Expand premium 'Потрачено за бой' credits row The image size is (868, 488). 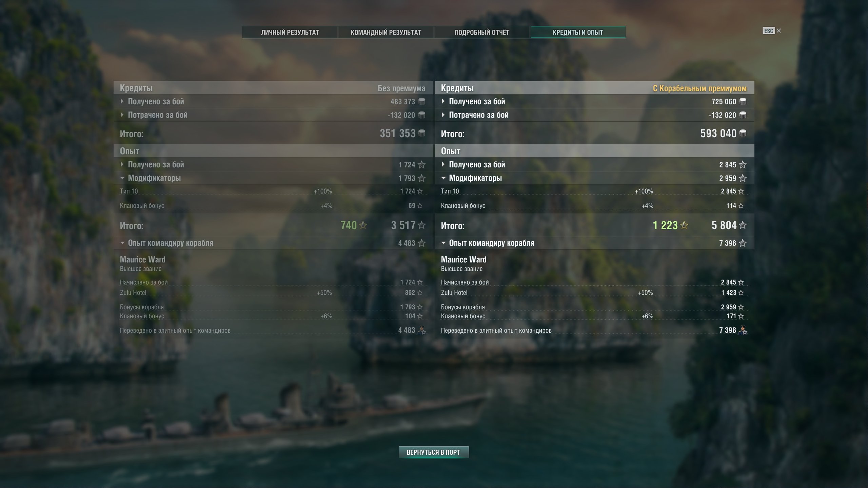pyautogui.click(x=594, y=115)
